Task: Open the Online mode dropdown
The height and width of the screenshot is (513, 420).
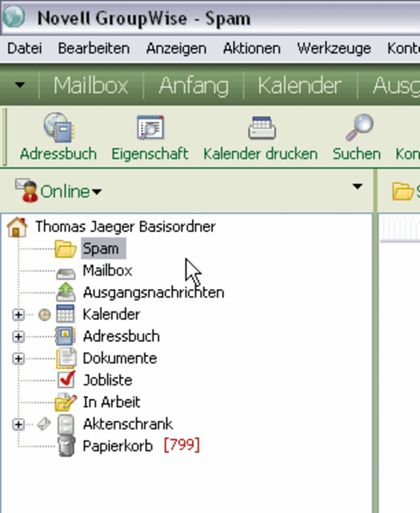Action: (x=96, y=192)
